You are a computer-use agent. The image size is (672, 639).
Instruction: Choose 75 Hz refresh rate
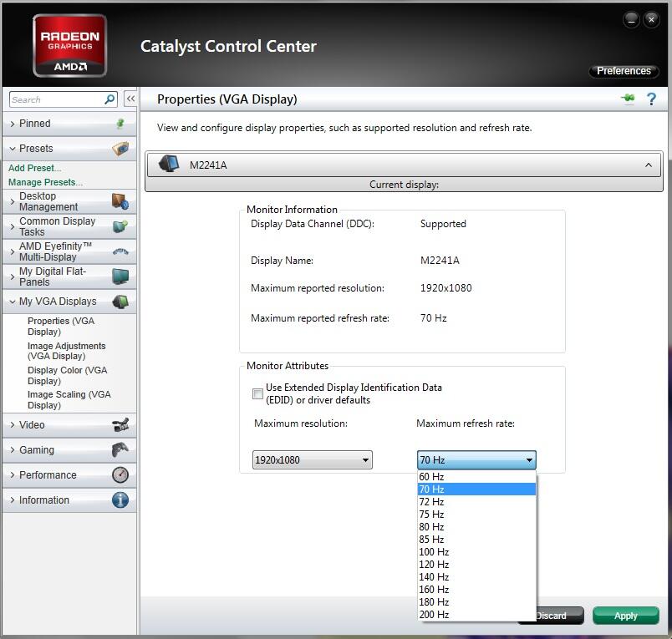point(476,514)
